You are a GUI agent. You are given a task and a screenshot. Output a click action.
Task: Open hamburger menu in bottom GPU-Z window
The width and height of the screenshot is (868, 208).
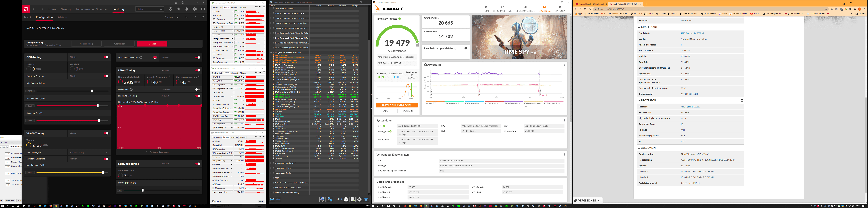click(x=263, y=137)
